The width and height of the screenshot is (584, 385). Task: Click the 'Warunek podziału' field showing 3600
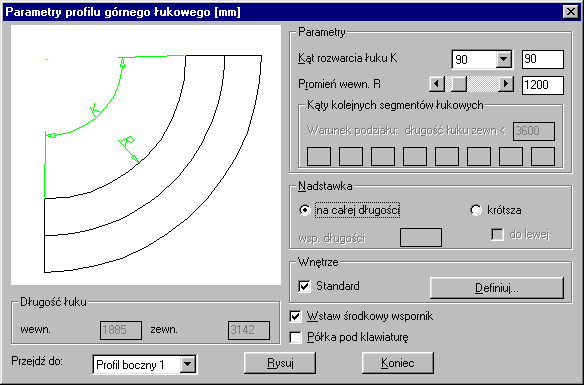click(534, 131)
